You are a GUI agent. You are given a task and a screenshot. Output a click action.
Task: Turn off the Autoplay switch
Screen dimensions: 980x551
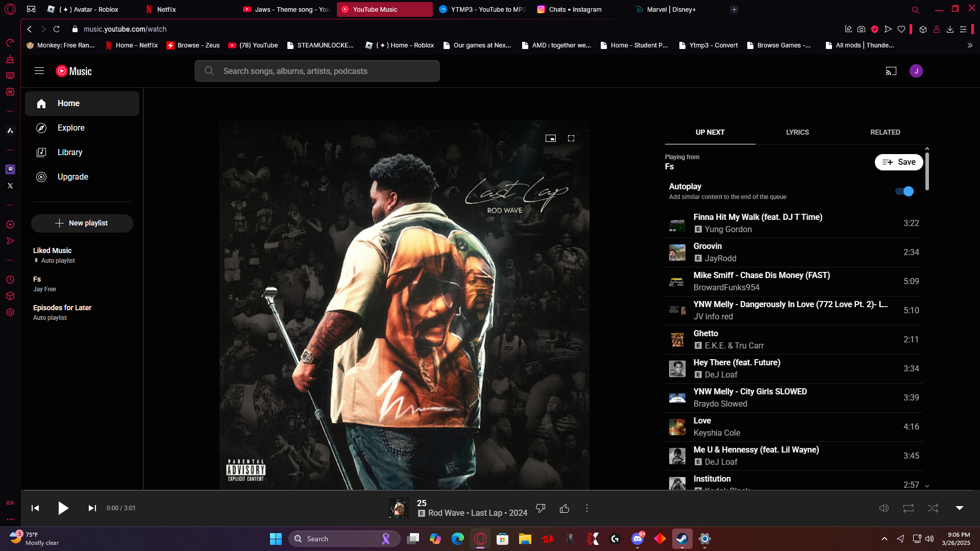[x=904, y=191]
